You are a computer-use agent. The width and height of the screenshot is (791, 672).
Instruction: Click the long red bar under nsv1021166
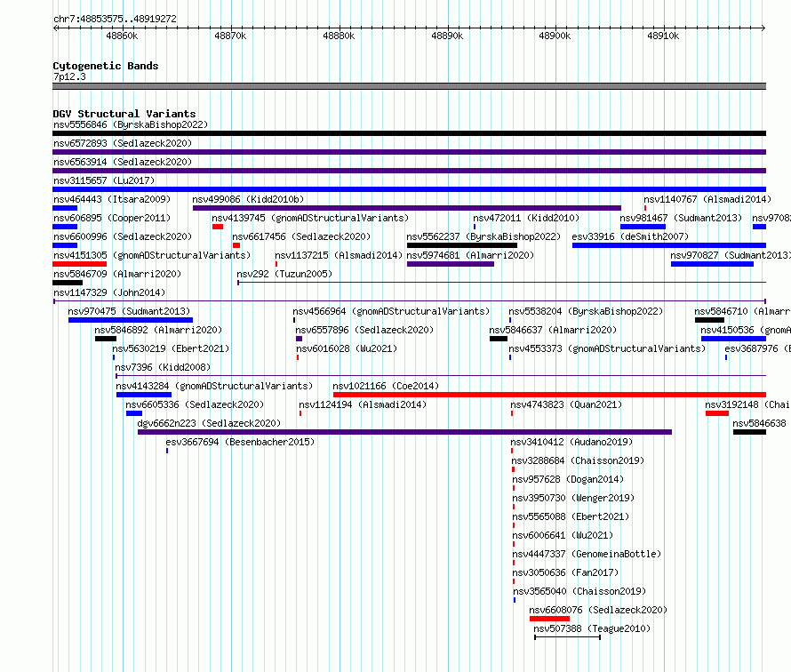click(x=549, y=395)
